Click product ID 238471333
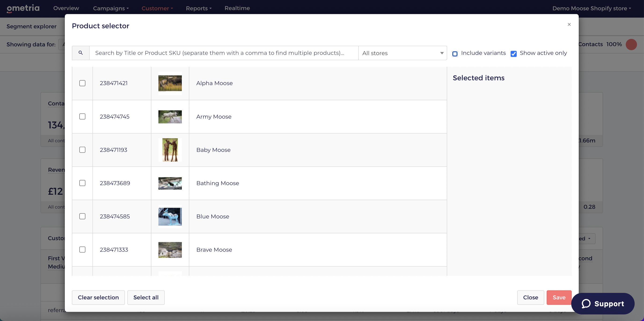The height and width of the screenshot is (321, 644). [x=114, y=250]
